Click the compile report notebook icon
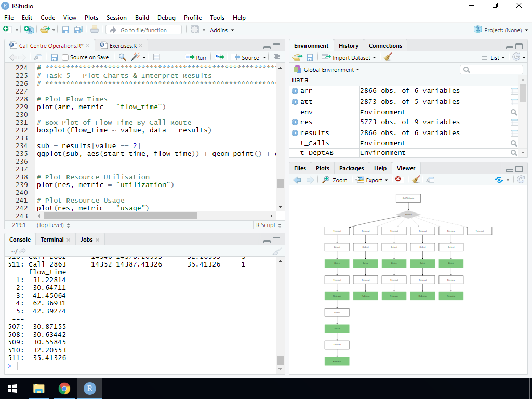The image size is (532, 399). (156, 57)
